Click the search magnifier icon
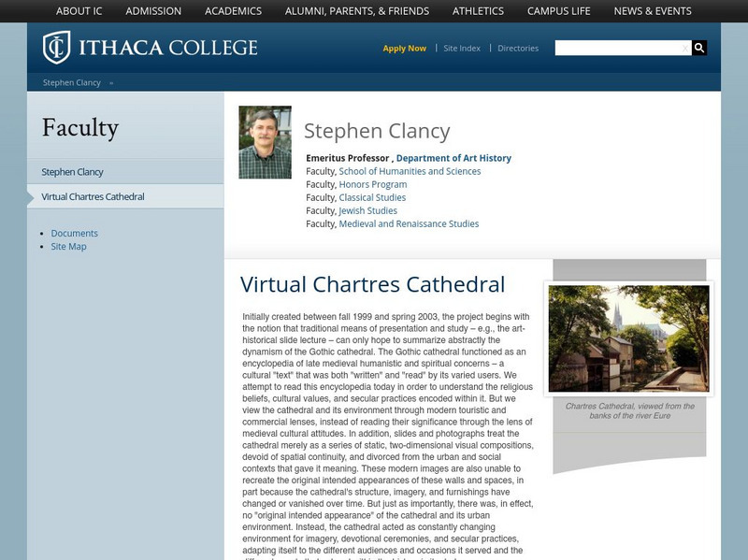The width and height of the screenshot is (748, 560). (699, 48)
